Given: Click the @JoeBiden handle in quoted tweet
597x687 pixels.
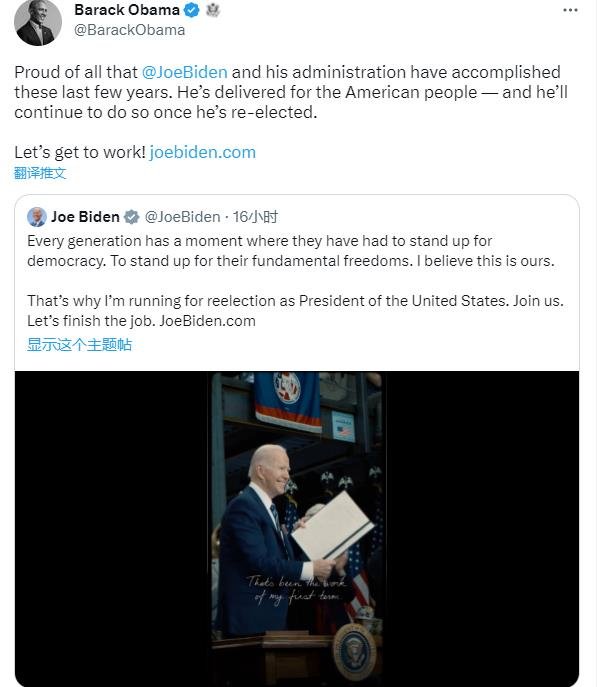Looking at the screenshot, I should click(182, 217).
